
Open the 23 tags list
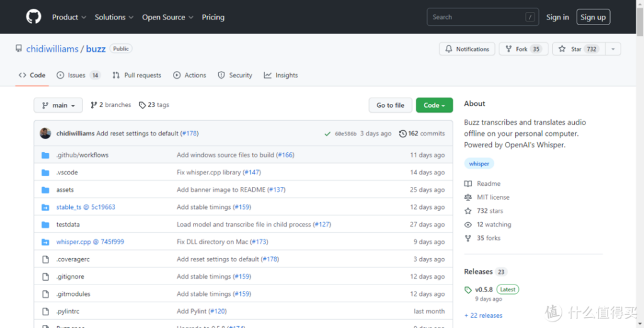tap(154, 105)
